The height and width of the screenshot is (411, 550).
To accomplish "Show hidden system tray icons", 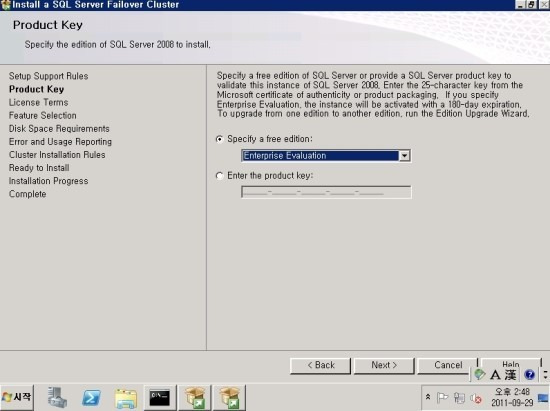I will click(x=428, y=397).
